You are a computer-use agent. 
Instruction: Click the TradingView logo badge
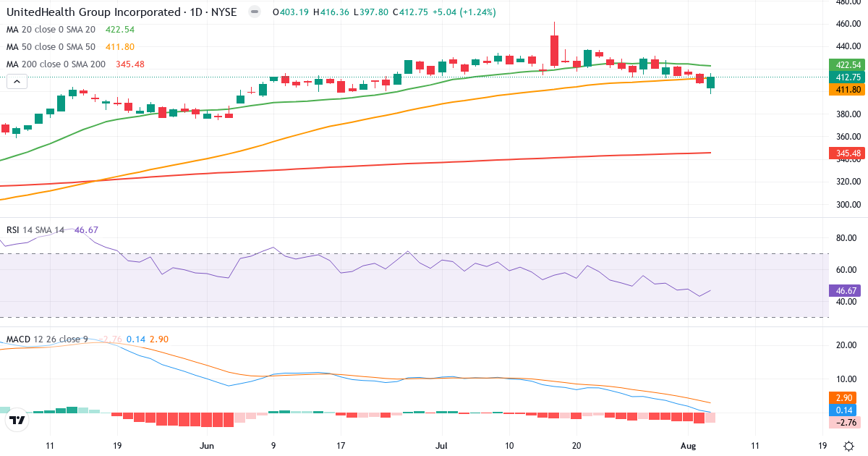pyautogui.click(x=17, y=419)
